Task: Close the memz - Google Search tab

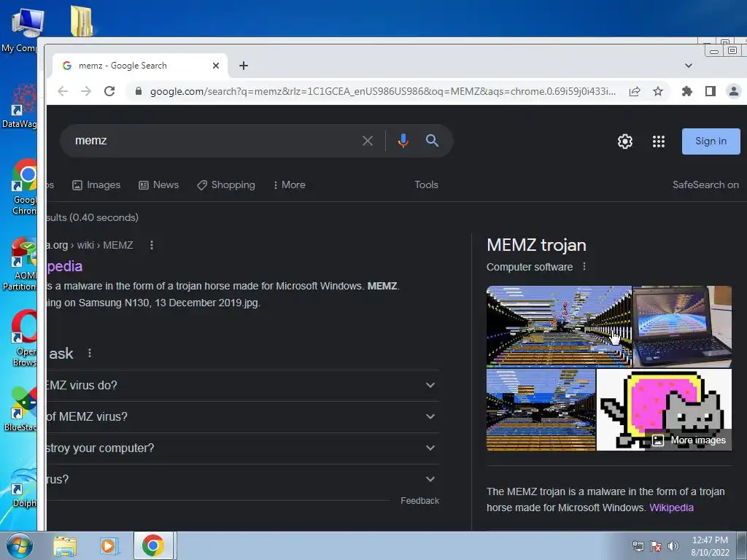Action: point(216,65)
